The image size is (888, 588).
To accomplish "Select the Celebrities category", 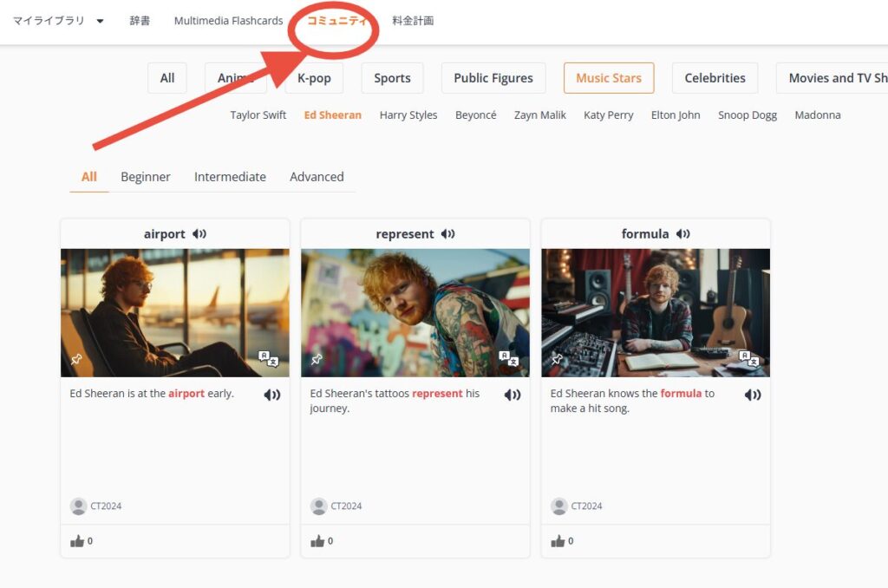I will click(x=715, y=78).
